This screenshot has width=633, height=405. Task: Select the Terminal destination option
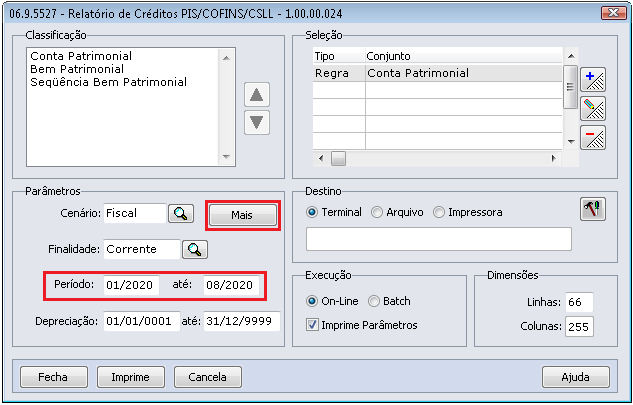coord(334,212)
